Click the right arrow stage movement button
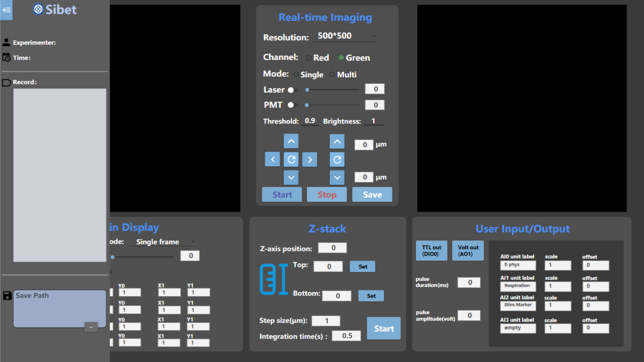 tap(309, 159)
